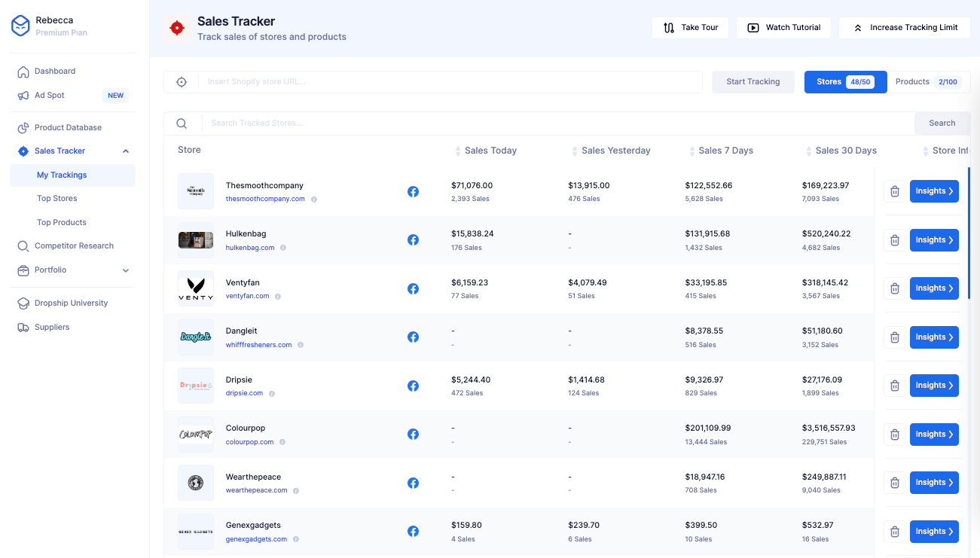980x558 pixels.
Task: Open Facebook icon for Thesmoothcompany
Action: 413,191
